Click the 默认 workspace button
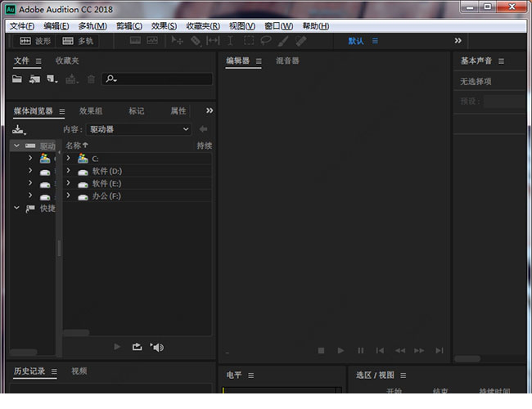532x409 pixels. tap(356, 41)
